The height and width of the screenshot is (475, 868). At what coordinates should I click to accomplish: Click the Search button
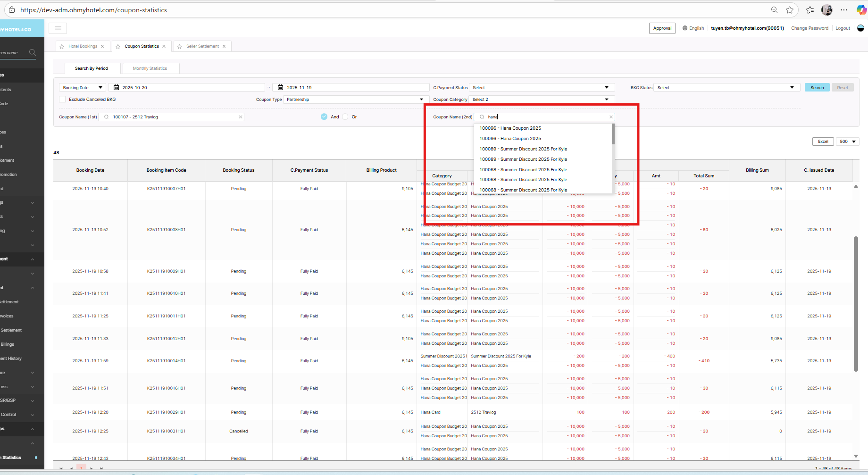pos(817,88)
